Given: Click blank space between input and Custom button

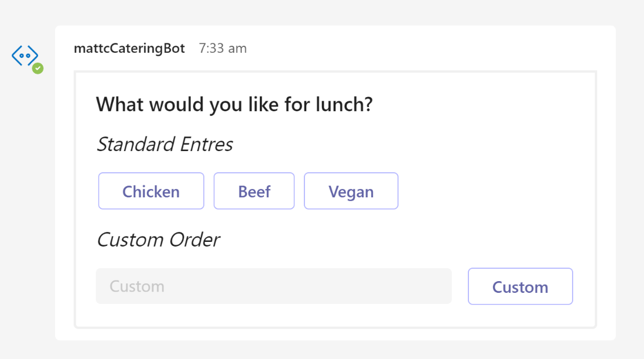Looking at the screenshot, I should click(460, 286).
